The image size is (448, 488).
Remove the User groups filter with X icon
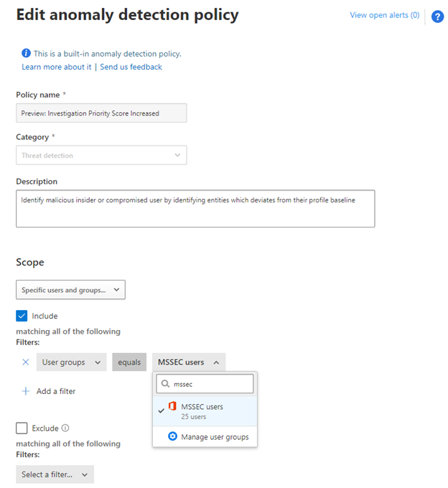[x=26, y=362]
